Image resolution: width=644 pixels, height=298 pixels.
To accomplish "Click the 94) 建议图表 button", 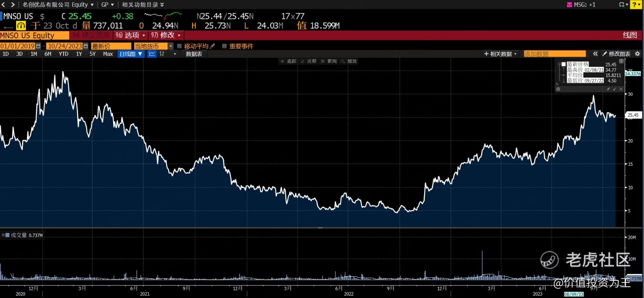I will (91, 35).
